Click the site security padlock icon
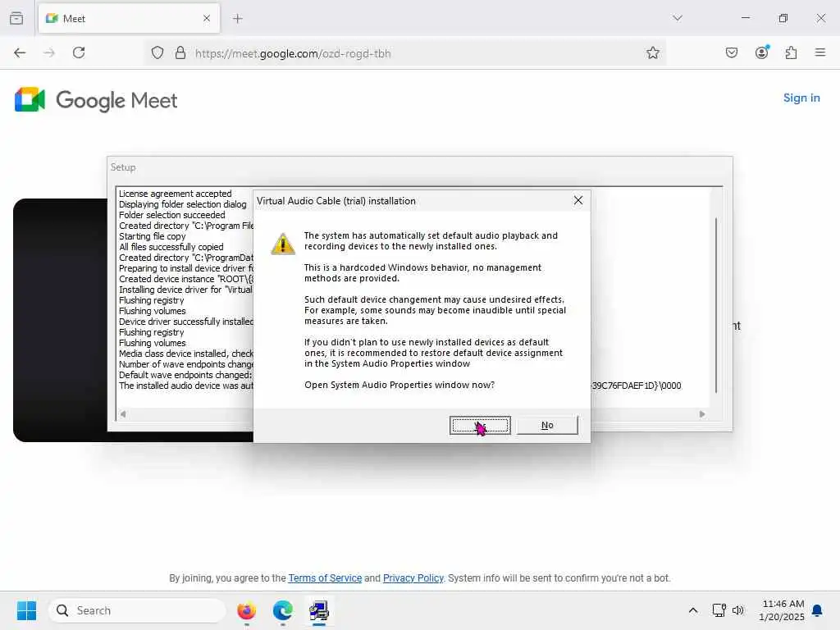Image resolution: width=840 pixels, height=630 pixels. [x=180, y=52]
